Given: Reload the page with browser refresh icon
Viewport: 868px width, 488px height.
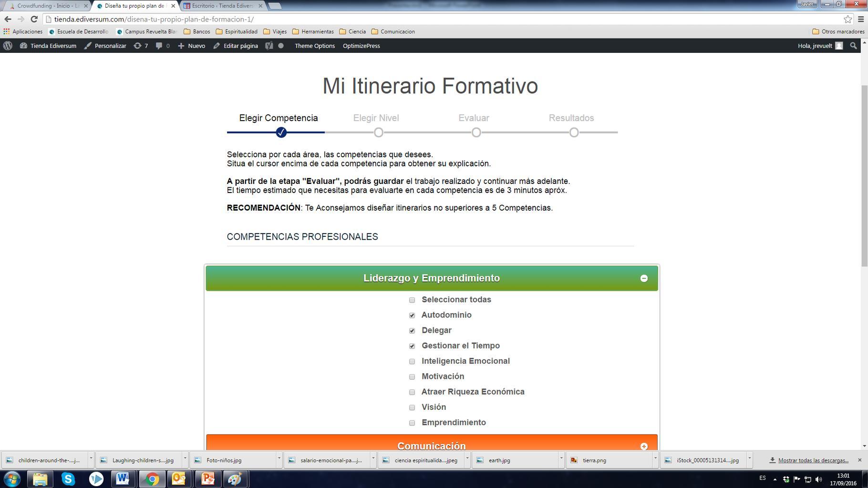Looking at the screenshot, I should tap(34, 19).
